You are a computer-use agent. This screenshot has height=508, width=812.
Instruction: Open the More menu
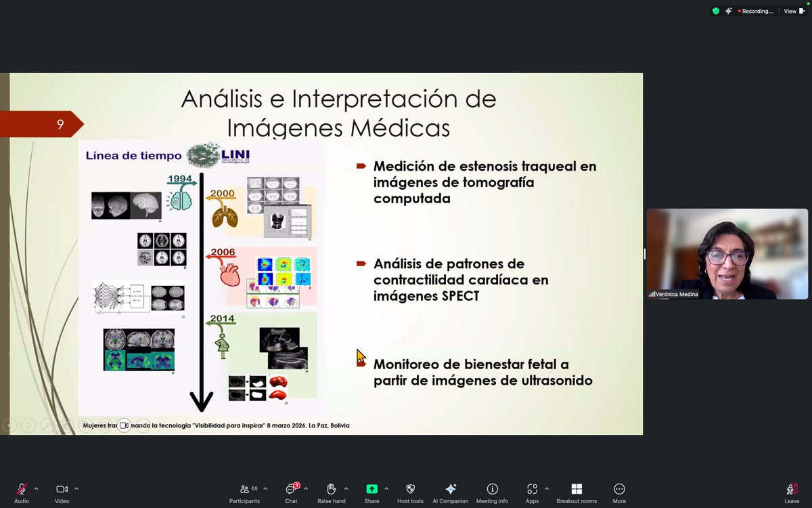(619, 492)
